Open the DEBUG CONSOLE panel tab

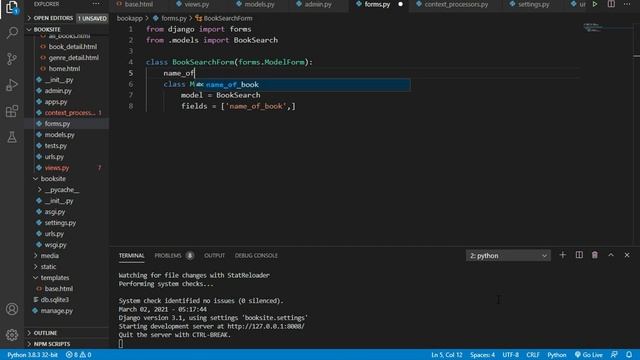pos(256,256)
